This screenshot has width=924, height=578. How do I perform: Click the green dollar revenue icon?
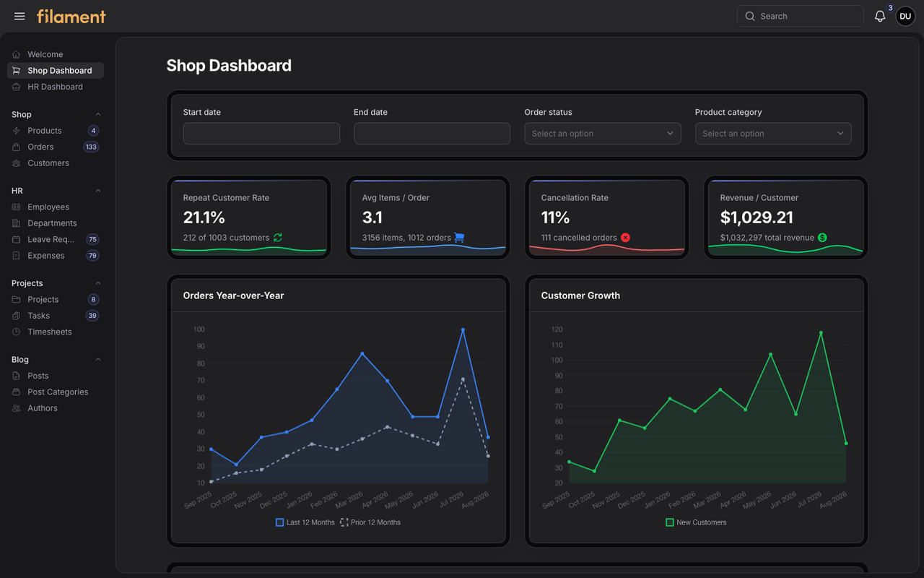822,238
